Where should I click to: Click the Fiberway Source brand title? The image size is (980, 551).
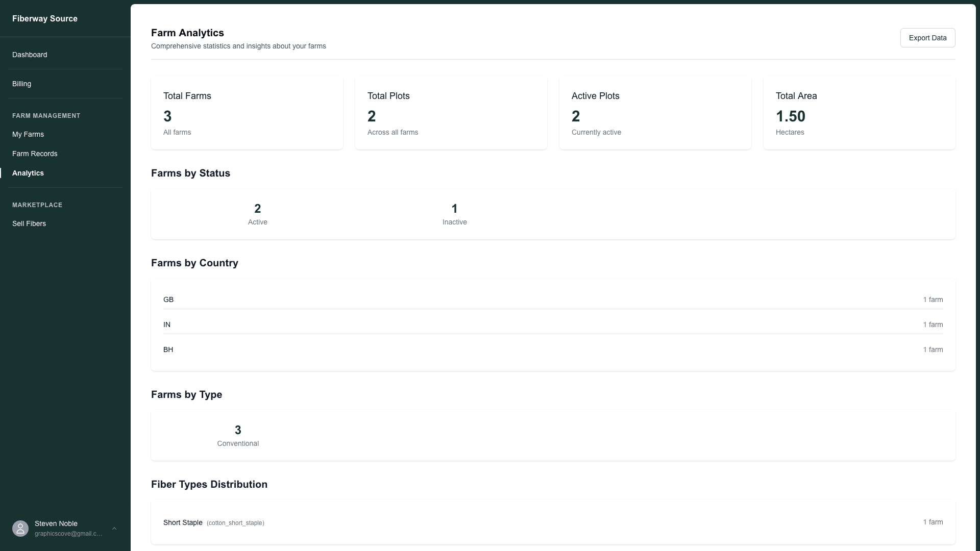tap(45, 18)
